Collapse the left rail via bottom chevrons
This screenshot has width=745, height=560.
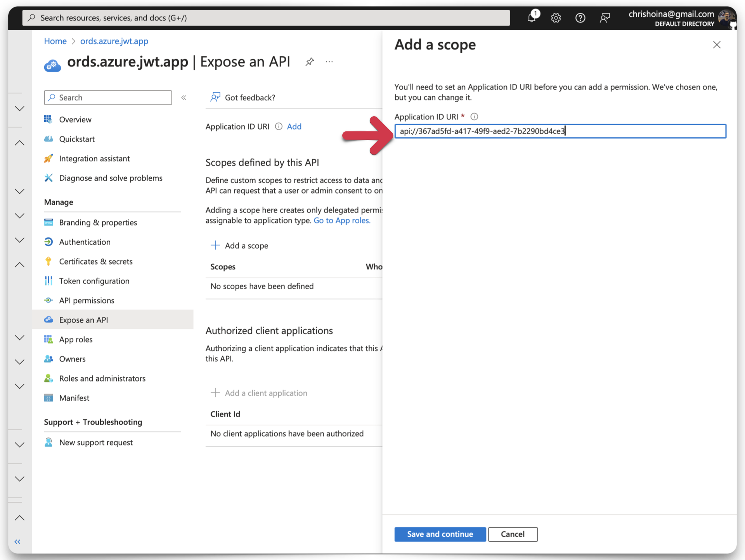[x=17, y=542]
